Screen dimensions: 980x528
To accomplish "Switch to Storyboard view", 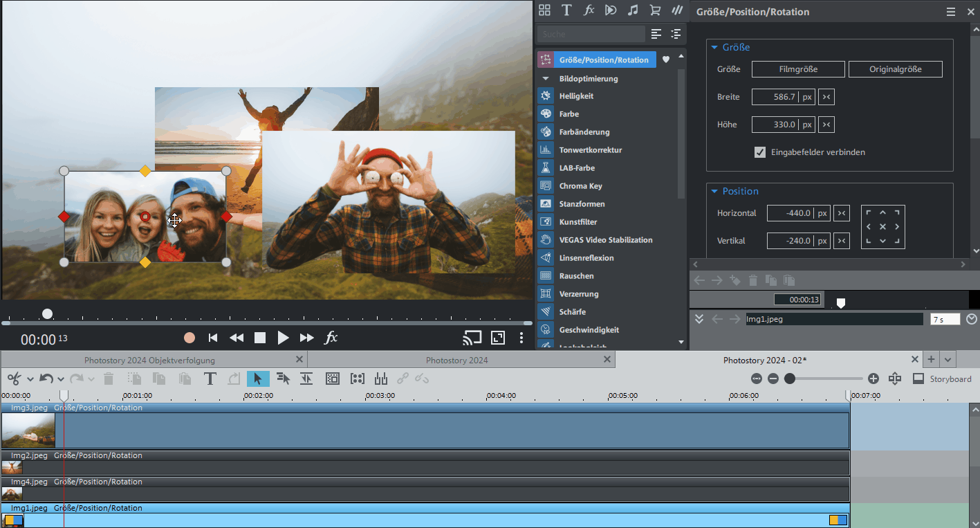I will pos(941,379).
